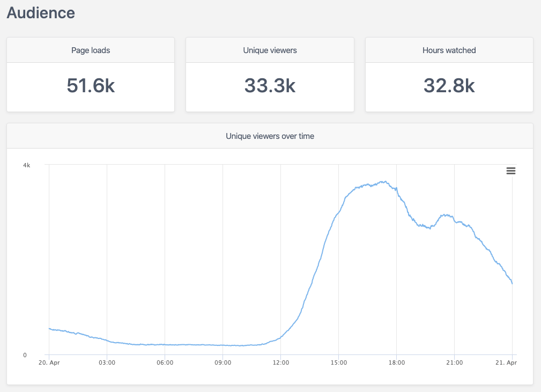Select the Unique viewers over time header
541x392 pixels.
[270, 136]
